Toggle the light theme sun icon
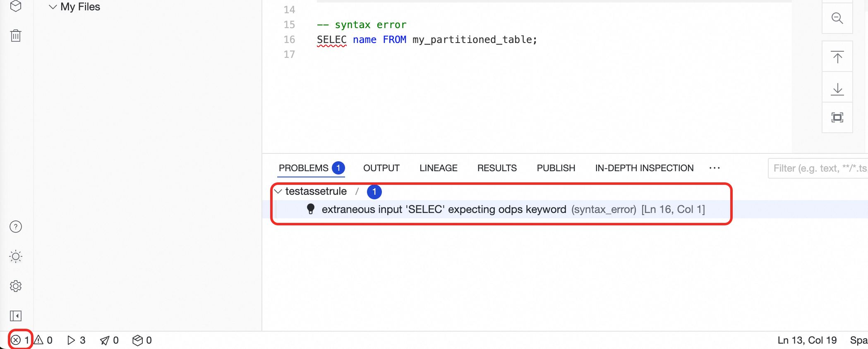The height and width of the screenshot is (349, 868). click(x=16, y=256)
